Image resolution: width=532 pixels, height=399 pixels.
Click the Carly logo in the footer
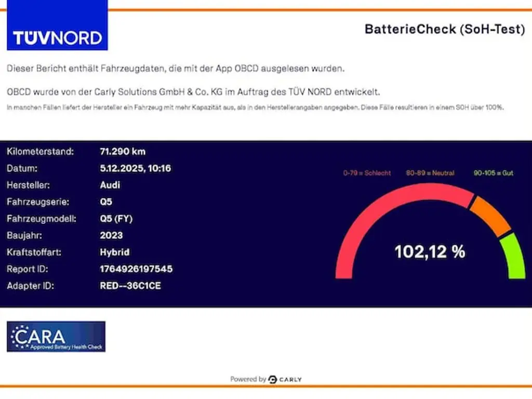pos(285,379)
